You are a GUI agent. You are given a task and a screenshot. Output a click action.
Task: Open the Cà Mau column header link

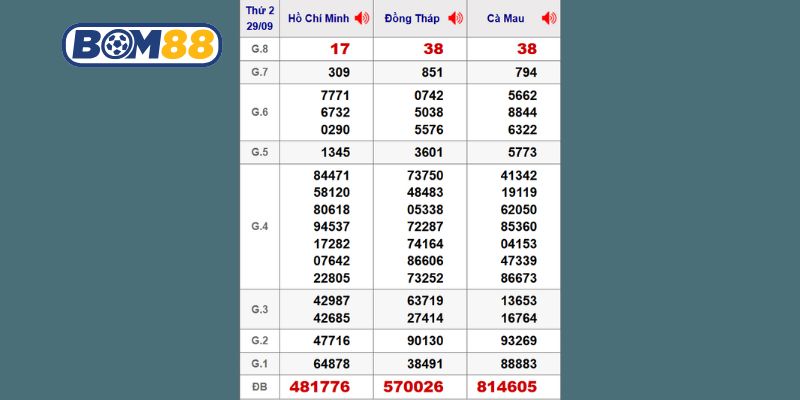[x=505, y=18]
